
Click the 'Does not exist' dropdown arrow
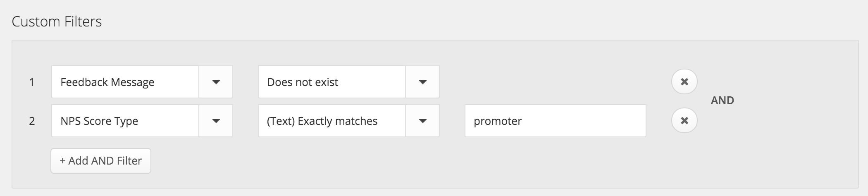coord(422,82)
